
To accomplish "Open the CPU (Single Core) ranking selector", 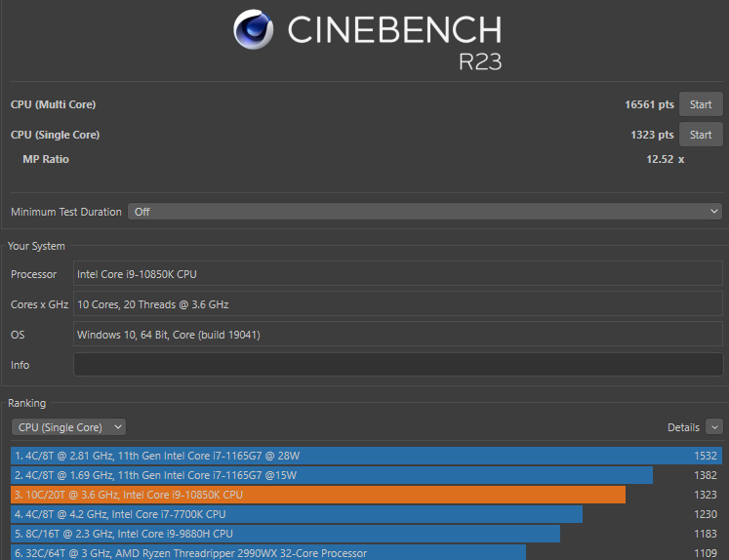I will pos(68,427).
